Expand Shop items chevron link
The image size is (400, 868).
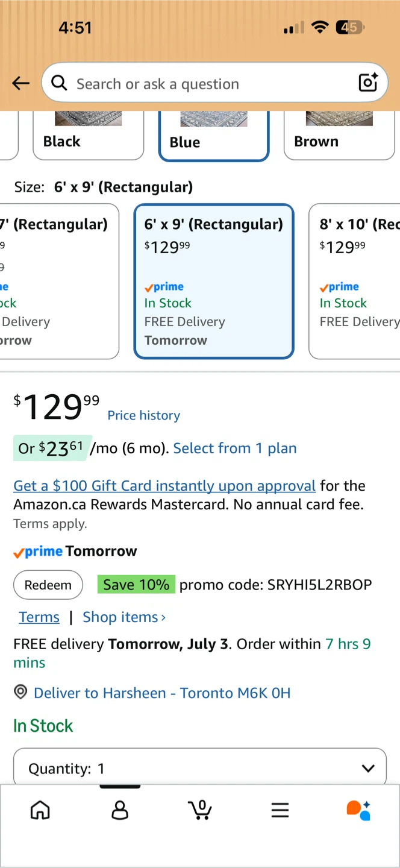click(x=124, y=617)
